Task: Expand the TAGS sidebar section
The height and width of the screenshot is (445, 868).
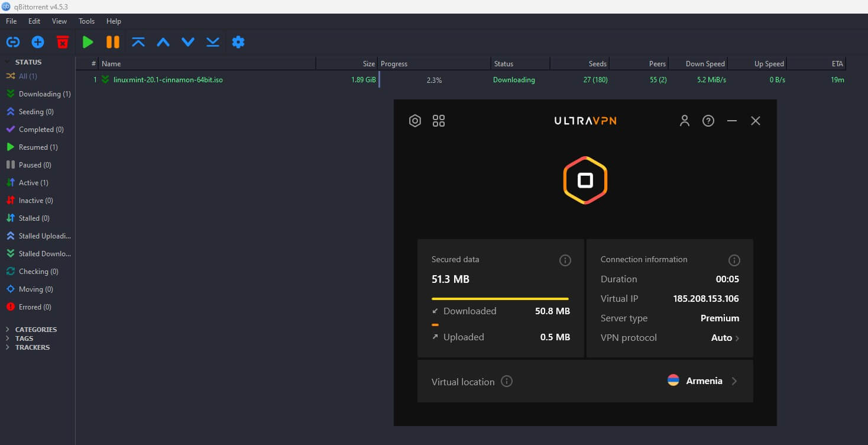Action: [8, 338]
